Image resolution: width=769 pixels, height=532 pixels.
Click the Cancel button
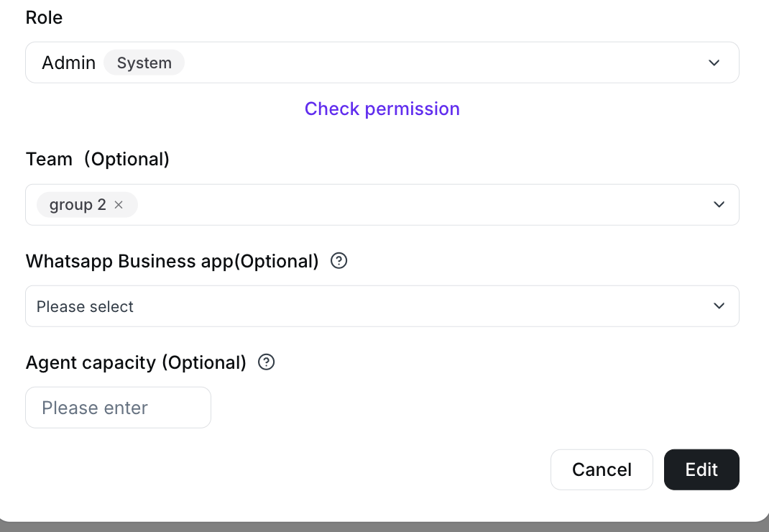tap(602, 469)
